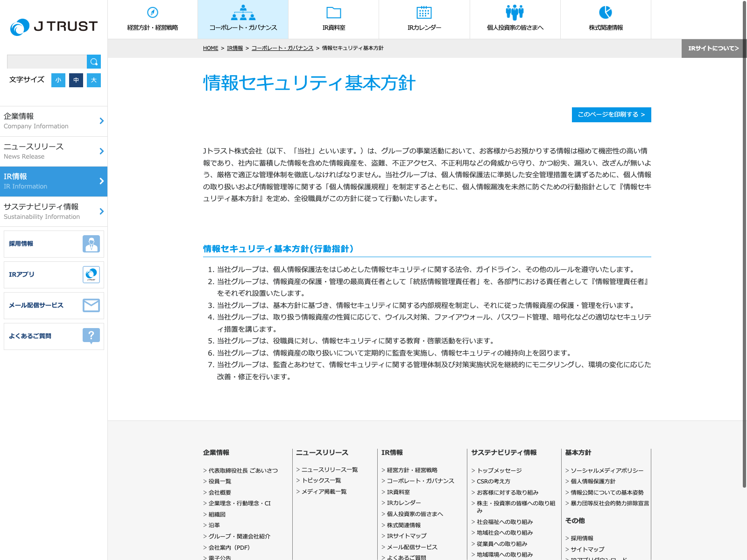Viewport: 747px width, 560px height.
Task: Set text size to small (小)
Action: click(x=58, y=80)
